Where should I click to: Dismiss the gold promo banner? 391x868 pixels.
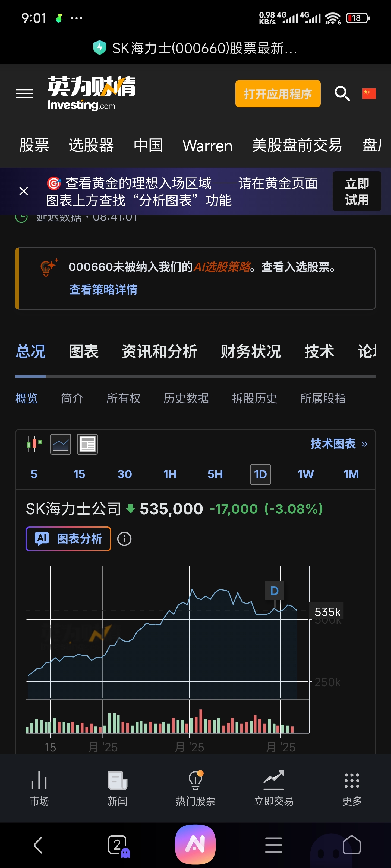click(24, 191)
